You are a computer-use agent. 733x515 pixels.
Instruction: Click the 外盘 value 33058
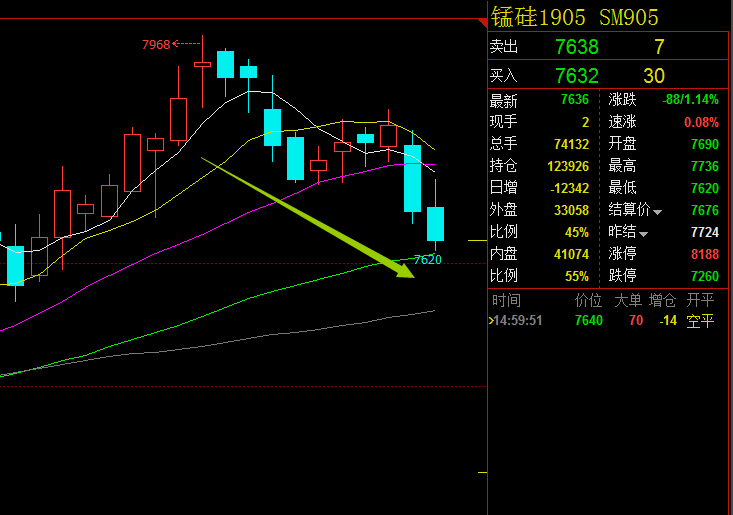point(571,210)
